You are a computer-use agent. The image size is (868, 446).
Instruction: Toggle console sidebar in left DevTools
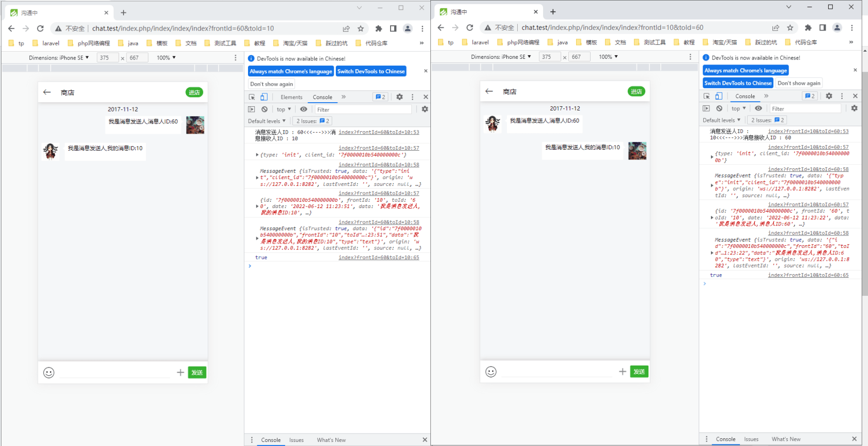tap(252, 109)
